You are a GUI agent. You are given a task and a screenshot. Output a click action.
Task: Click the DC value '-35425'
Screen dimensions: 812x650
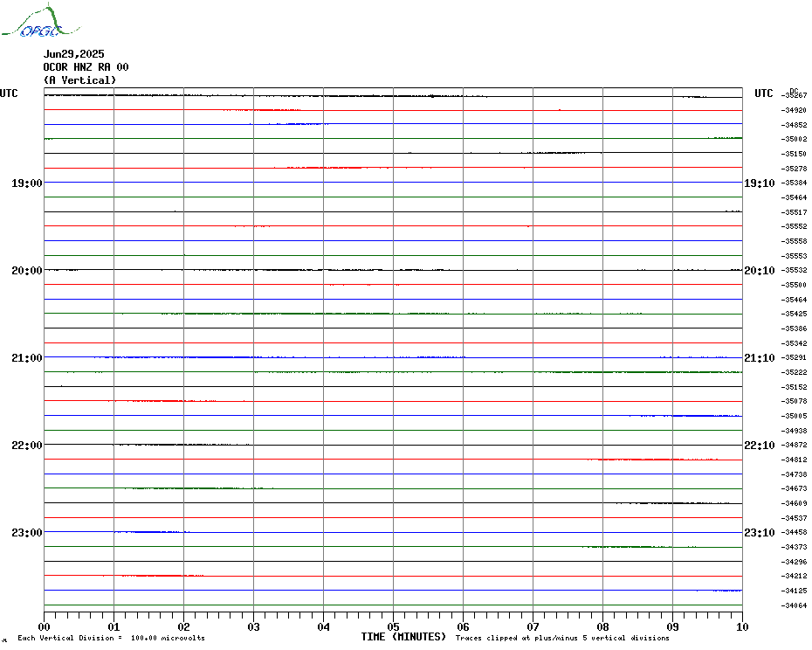coord(794,315)
